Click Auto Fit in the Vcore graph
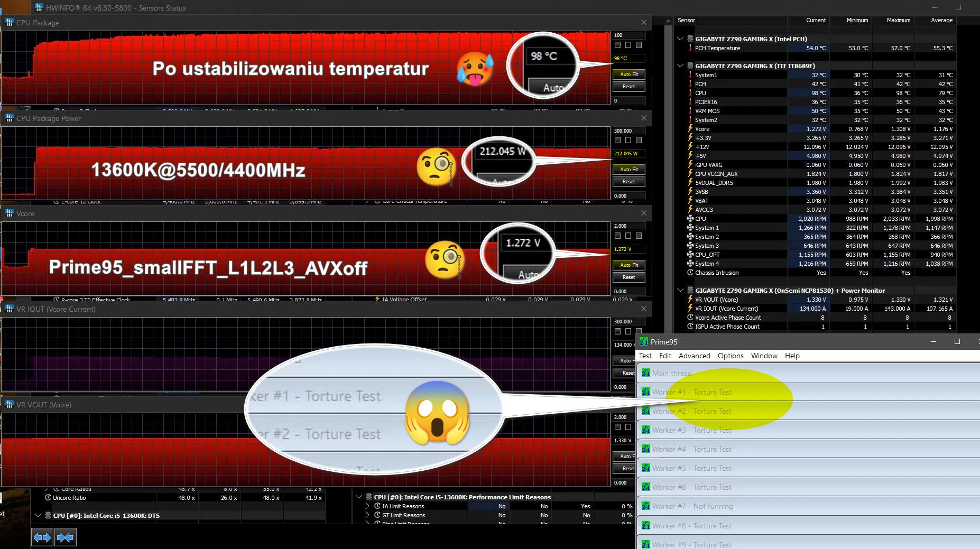The image size is (980, 549). (629, 265)
